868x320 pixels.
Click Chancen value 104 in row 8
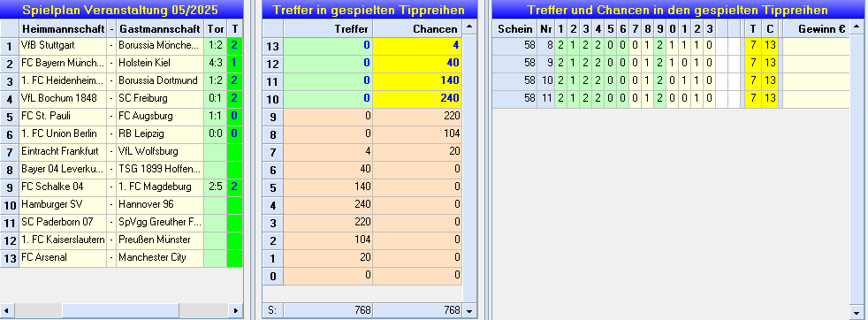click(x=417, y=134)
